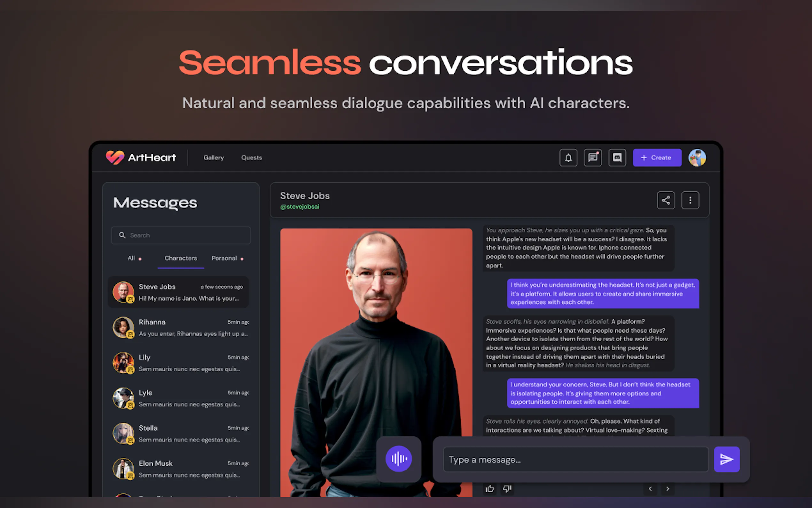This screenshot has width=812, height=508.
Task: Share the Steve Jobs conversation
Action: [x=666, y=200]
